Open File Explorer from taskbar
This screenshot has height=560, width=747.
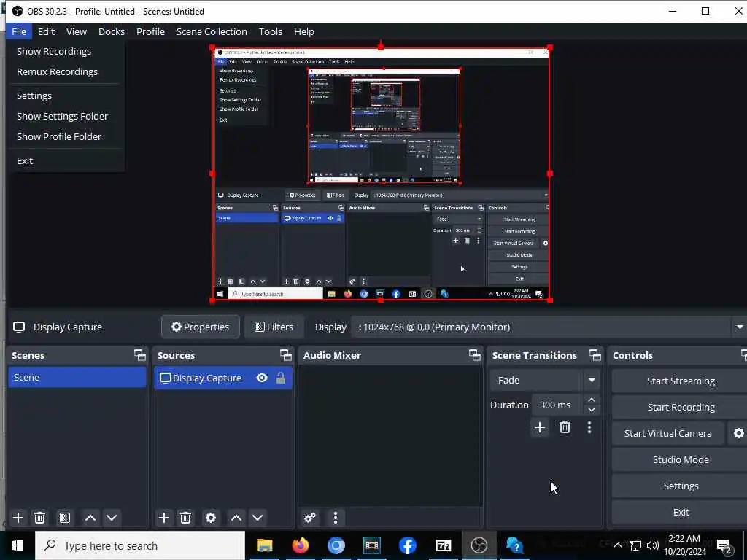point(264,545)
